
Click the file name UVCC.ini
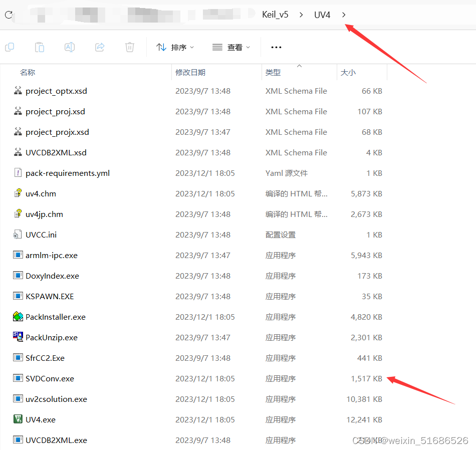click(41, 235)
